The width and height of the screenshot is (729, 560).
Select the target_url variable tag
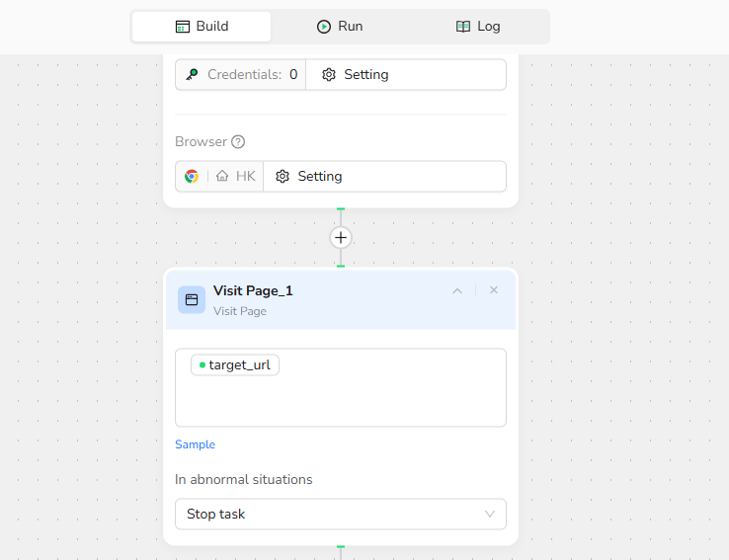(x=235, y=365)
